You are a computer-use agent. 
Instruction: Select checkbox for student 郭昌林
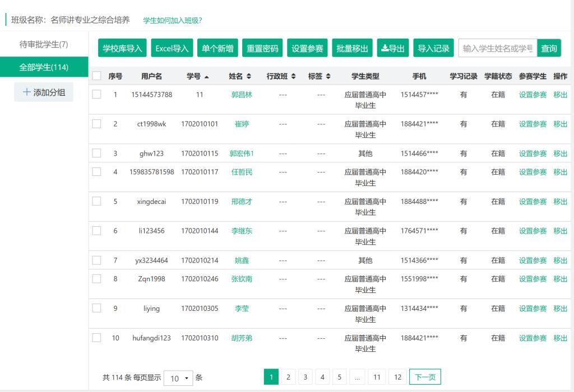tap(96, 95)
